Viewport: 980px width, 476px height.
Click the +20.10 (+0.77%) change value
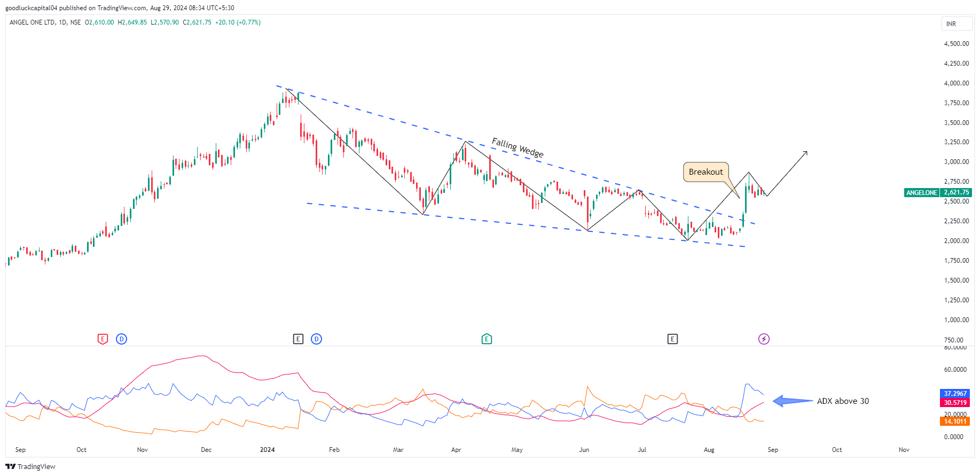point(238,22)
